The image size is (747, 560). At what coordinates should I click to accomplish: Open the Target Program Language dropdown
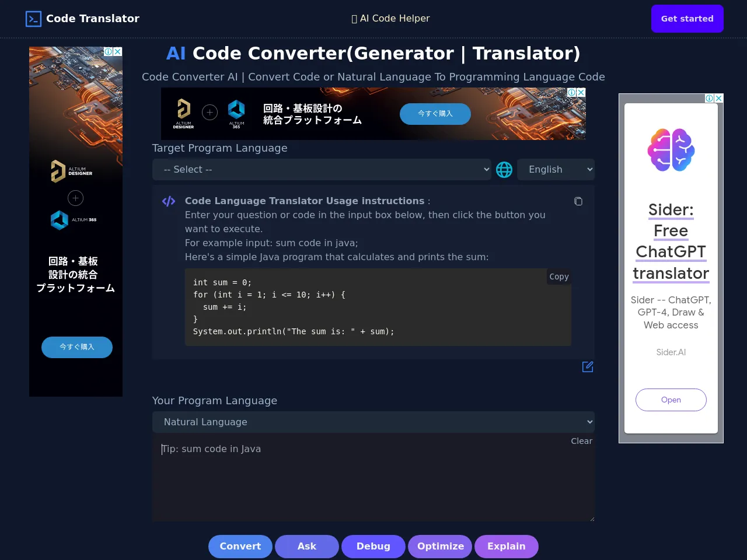point(322,170)
